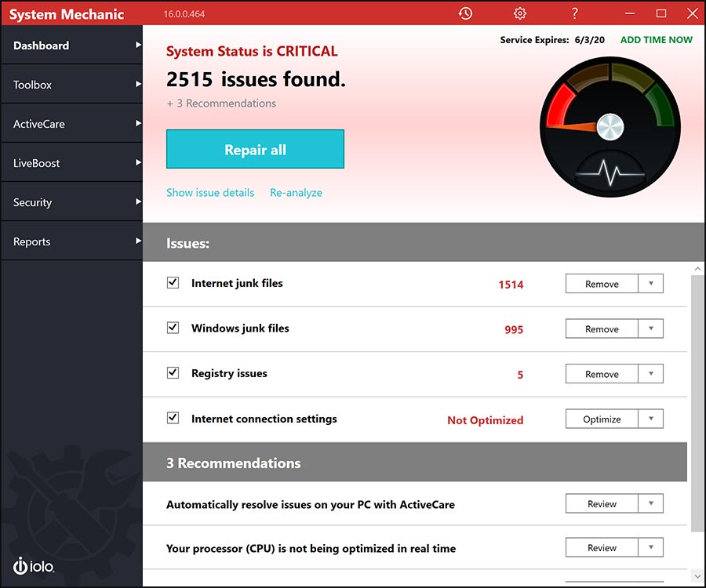Click Repair all button
706x588 pixels.
255,149
